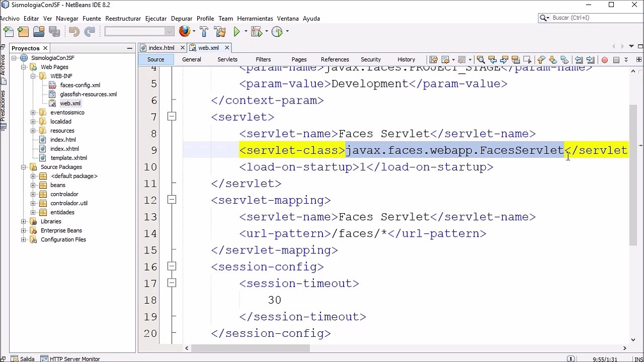This screenshot has width=644, height=362.
Task: Select the Source view button
Action: click(x=155, y=59)
